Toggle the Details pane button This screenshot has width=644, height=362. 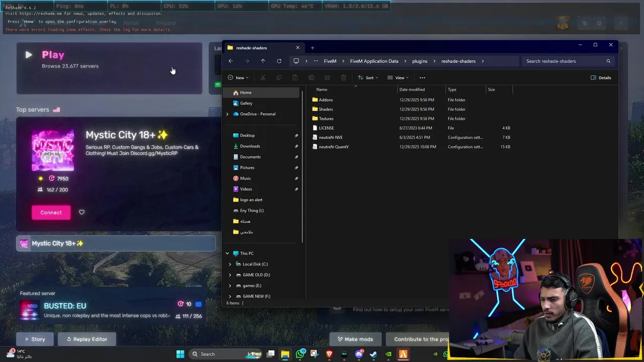pos(601,78)
